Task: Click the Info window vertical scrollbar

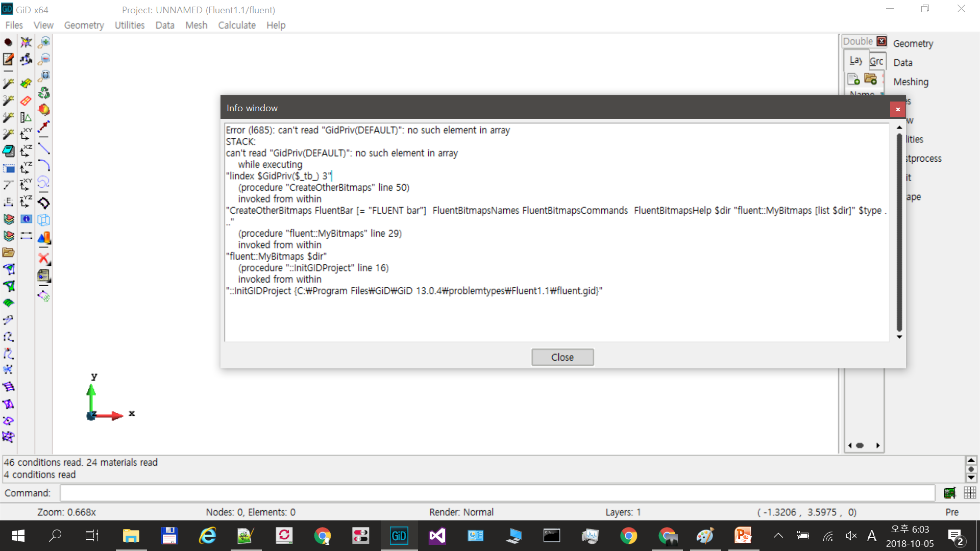Action: pyautogui.click(x=899, y=232)
